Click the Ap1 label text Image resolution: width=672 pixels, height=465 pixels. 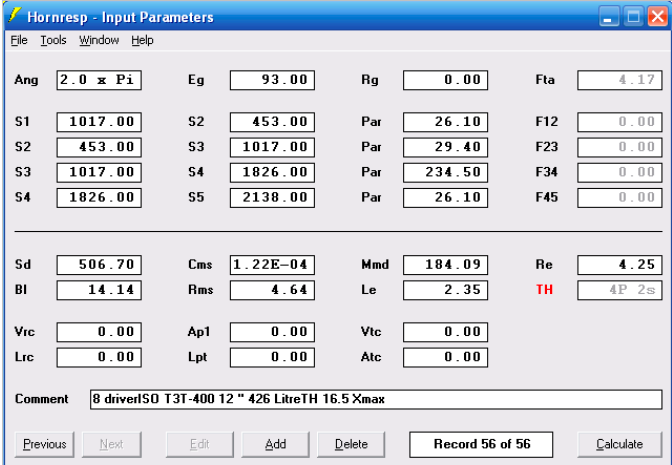199,332
